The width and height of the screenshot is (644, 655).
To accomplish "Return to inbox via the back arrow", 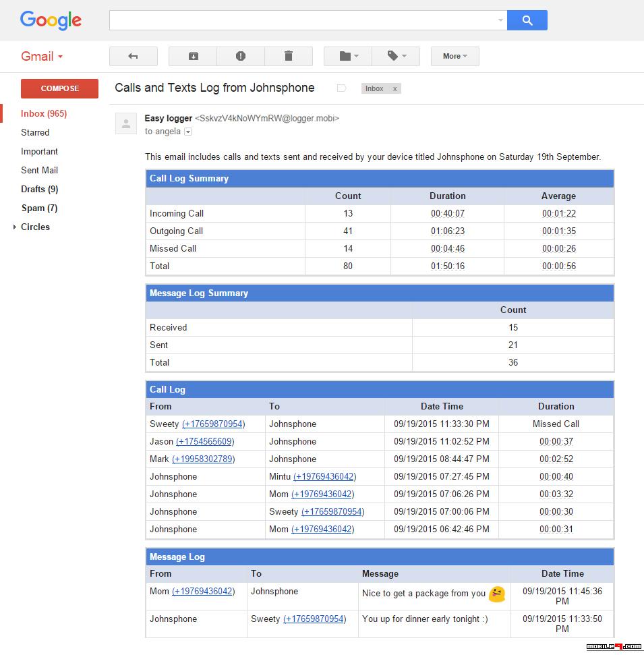I will 133,56.
